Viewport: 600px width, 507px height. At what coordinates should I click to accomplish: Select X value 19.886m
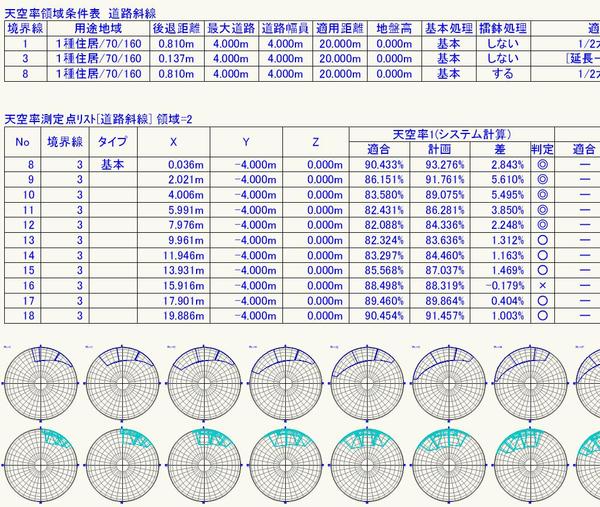(183, 316)
